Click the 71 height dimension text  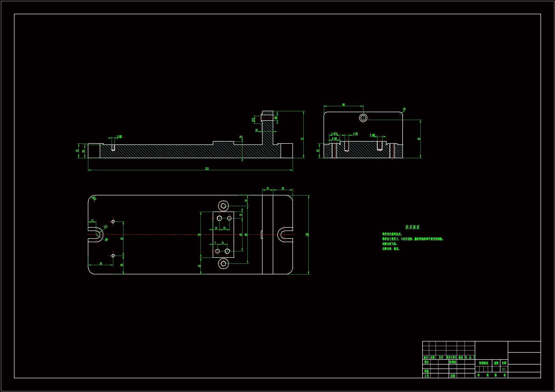click(x=302, y=139)
